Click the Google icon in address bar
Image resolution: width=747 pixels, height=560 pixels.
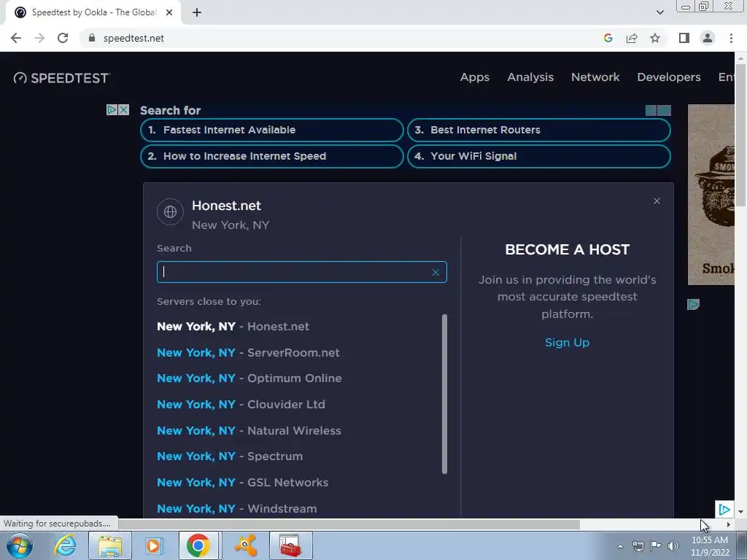608,38
